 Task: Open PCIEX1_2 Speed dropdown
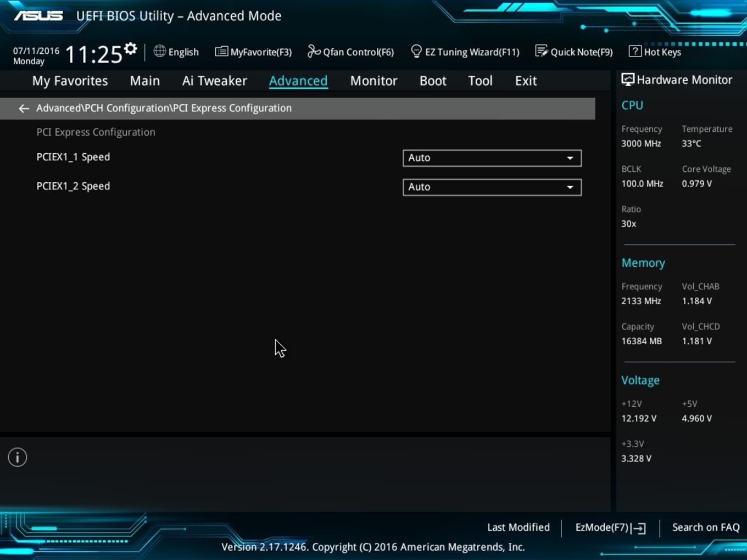pyautogui.click(x=492, y=187)
